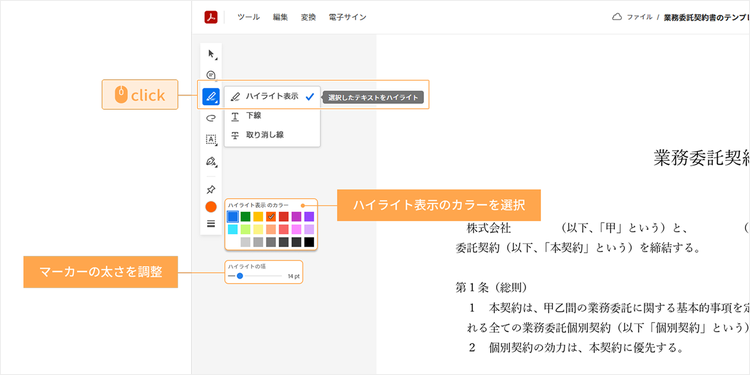The height and width of the screenshot is (375, 750).
Task: Click the 株式会社 text in document
Action: [x=488, y=228]
